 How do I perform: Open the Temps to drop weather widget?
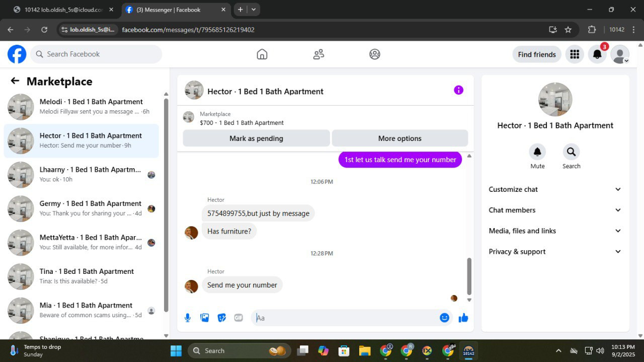click(x=35, y=350)
